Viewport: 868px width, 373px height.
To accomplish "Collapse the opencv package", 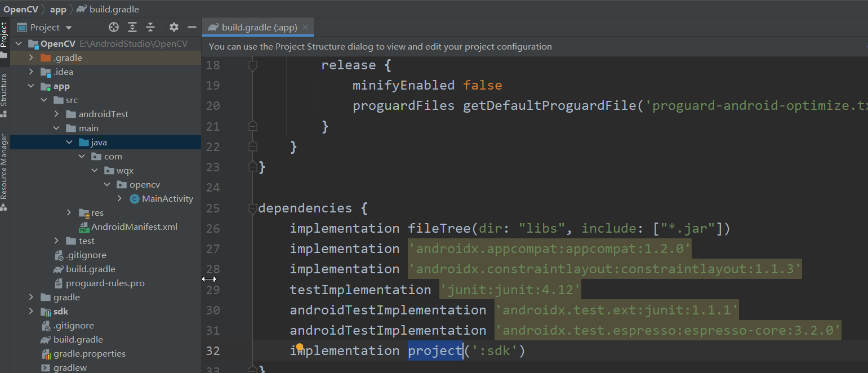I will 107,185.
